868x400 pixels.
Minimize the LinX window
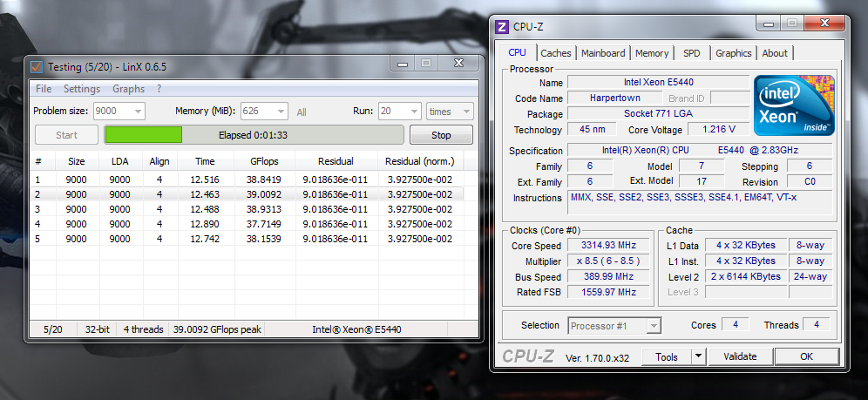pyautogui.click(x=403, y=64)
